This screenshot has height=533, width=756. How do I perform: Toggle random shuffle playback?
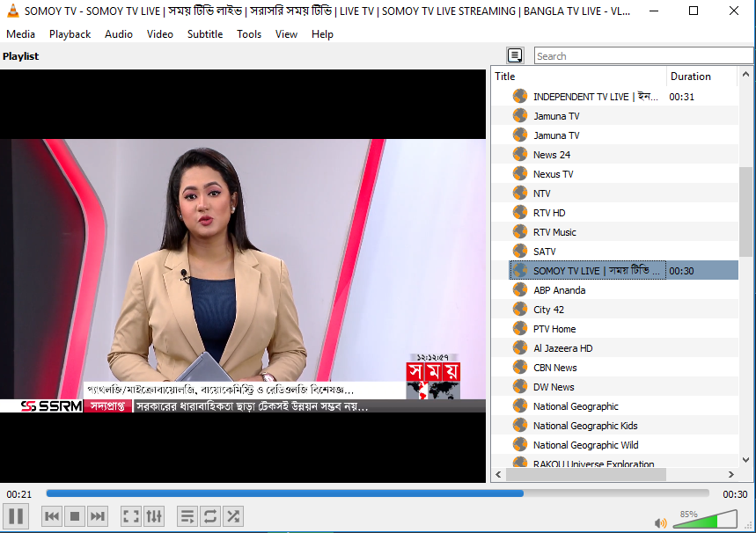point(233,516)
